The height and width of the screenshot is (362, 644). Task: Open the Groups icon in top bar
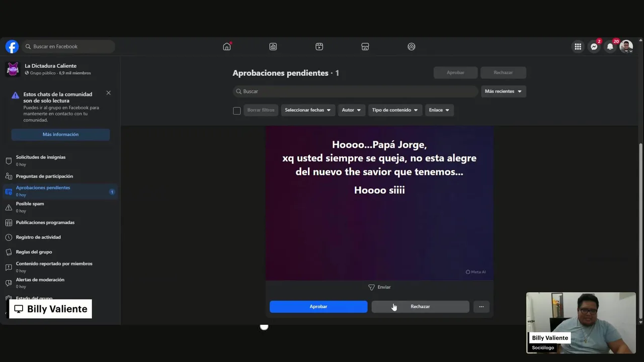pyautogui.click(x=412, y=47)
